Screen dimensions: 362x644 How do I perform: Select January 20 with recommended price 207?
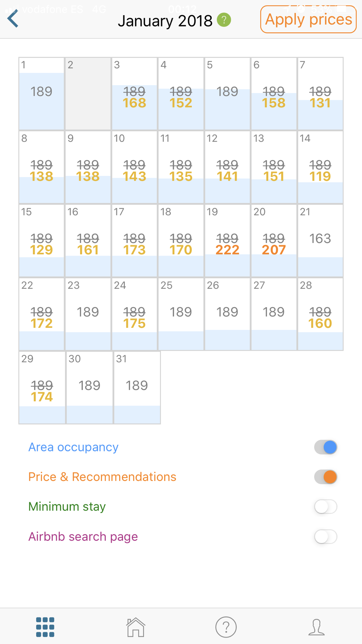[x=274, y=241]
